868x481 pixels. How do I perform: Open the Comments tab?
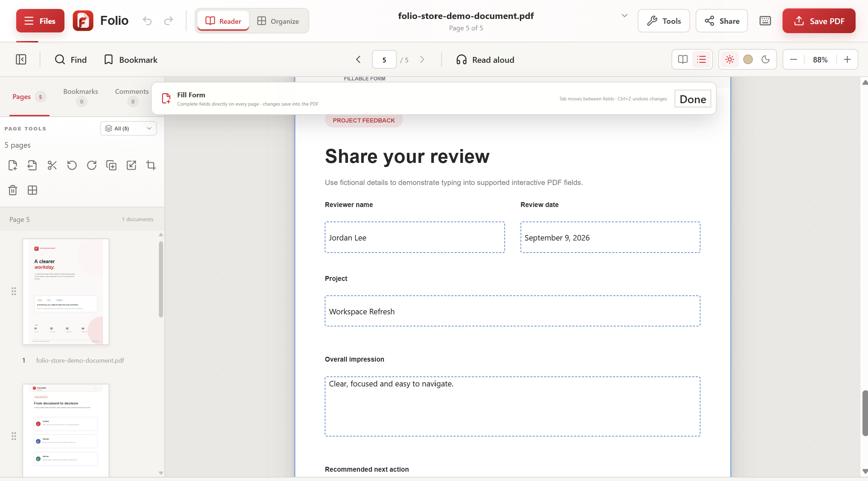132,96
